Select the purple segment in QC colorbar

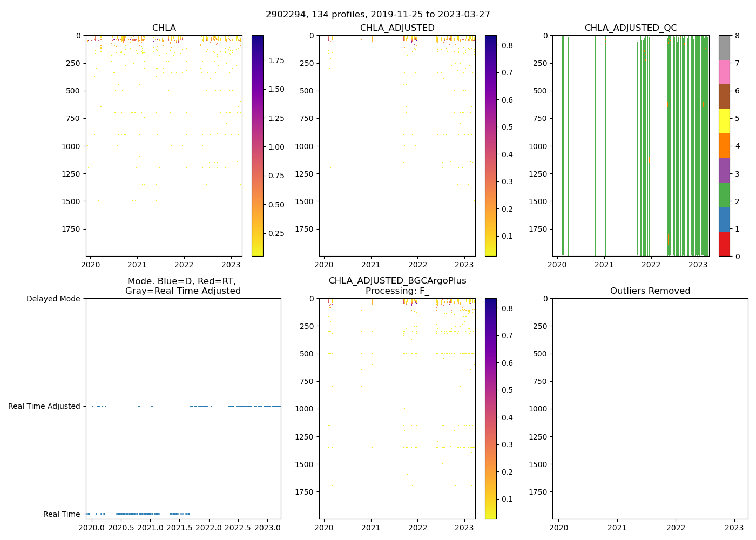[724, 170]
